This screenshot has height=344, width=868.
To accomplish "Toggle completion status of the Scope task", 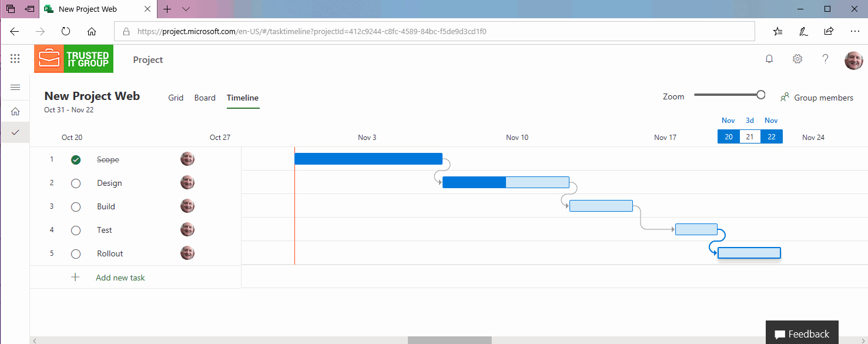I will 75,159.
